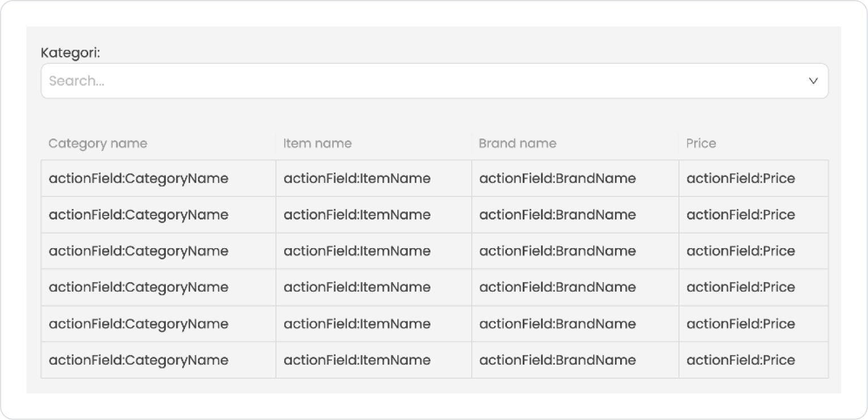
Task: Select first row's actionField:CategoryName cell
Action: [139, 179]
